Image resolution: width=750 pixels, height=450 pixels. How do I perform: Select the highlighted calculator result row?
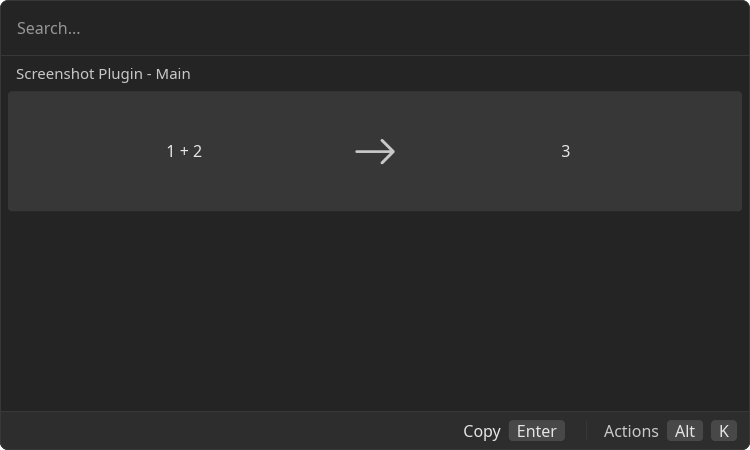click(x=375, y=151)
